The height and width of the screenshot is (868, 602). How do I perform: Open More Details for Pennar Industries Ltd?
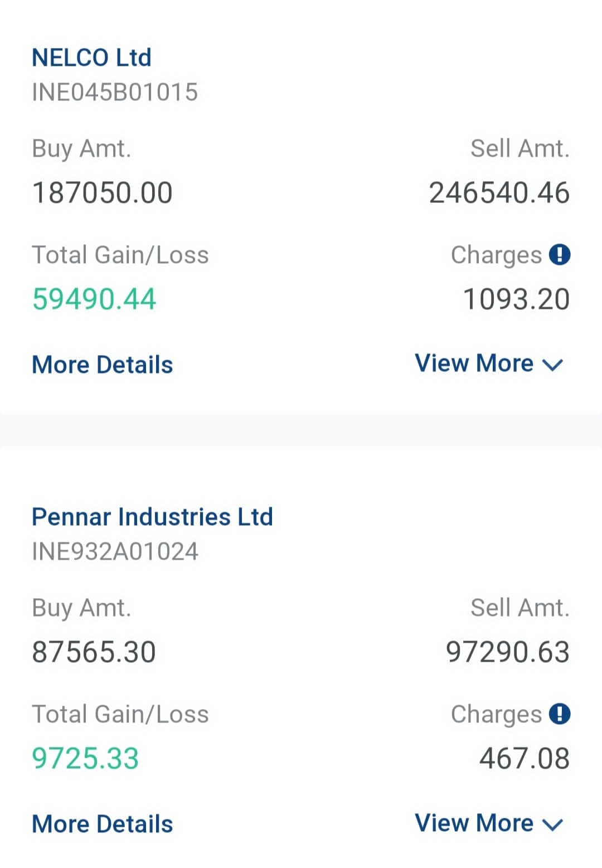(103, 824)
